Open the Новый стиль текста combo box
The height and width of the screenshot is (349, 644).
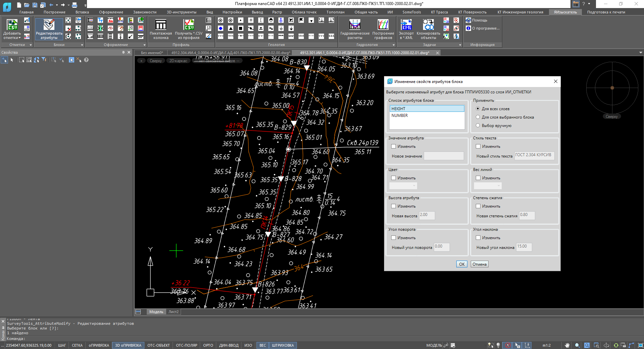[534, 155]
